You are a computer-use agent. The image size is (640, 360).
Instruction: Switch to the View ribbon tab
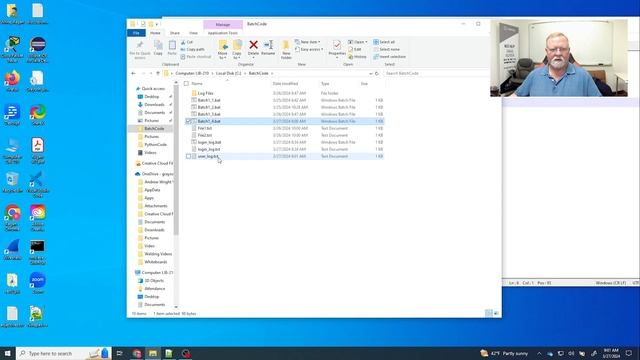tap(193, 33)
